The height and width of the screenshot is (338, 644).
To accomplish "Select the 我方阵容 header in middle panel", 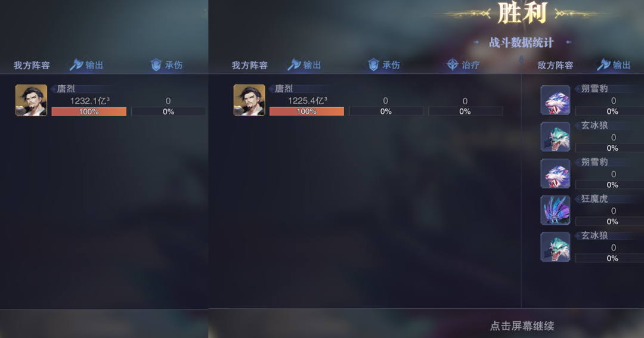I will [x=250, y=66].
